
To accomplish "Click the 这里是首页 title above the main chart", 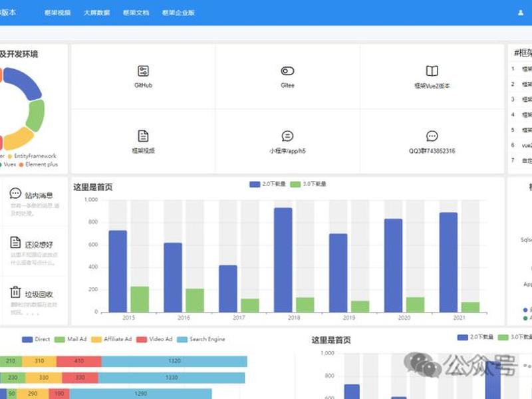I will point(92,187).
